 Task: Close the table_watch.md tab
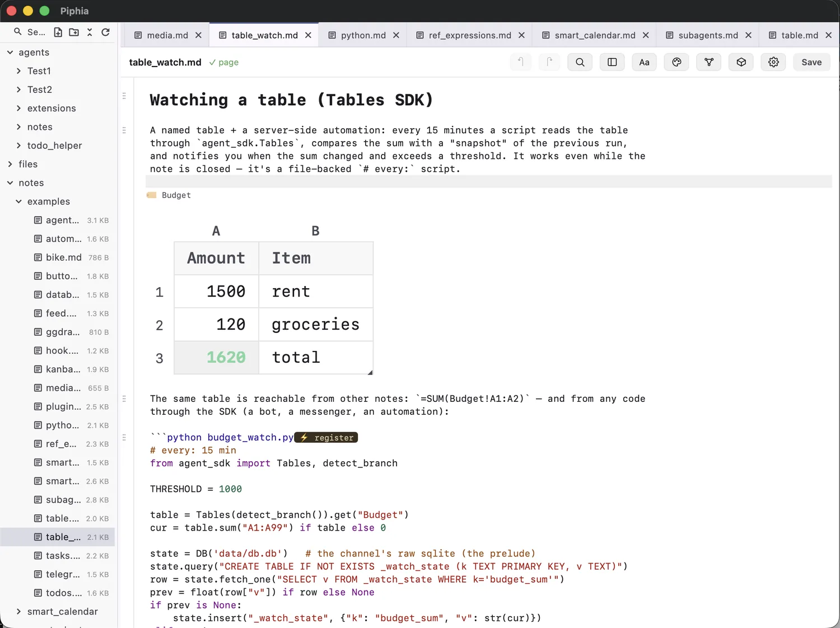click(308, 35)
